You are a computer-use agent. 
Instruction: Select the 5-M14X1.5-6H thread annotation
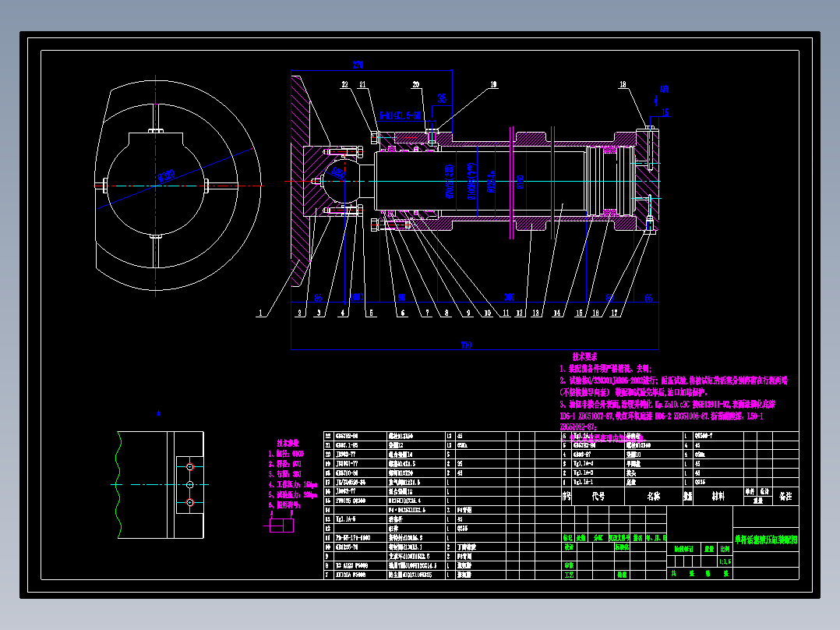[400, 116]
